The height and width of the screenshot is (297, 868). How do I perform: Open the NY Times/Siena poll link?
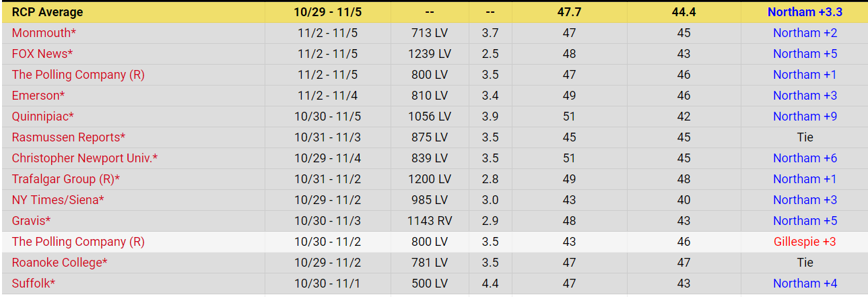point(57,200)
